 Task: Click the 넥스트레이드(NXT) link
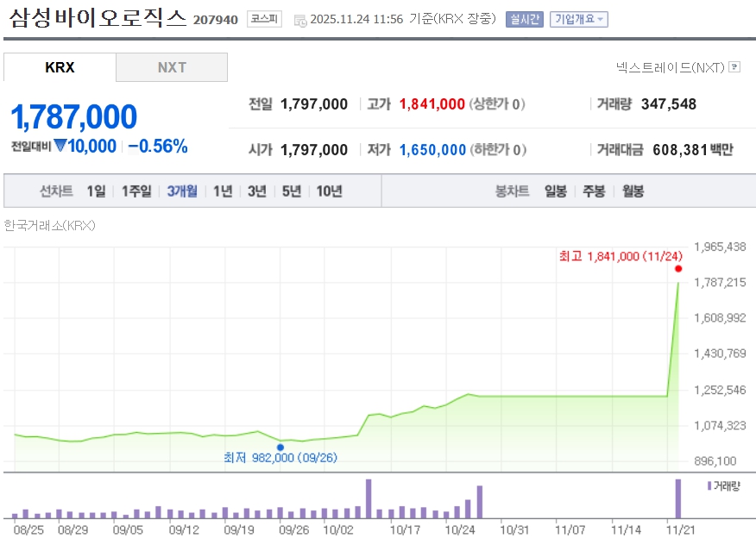click(x=670, y=66)
